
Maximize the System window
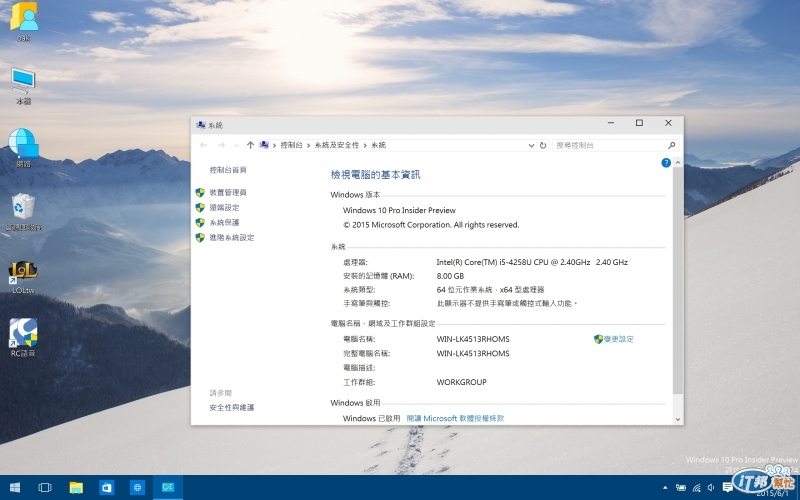click(639, 123)
